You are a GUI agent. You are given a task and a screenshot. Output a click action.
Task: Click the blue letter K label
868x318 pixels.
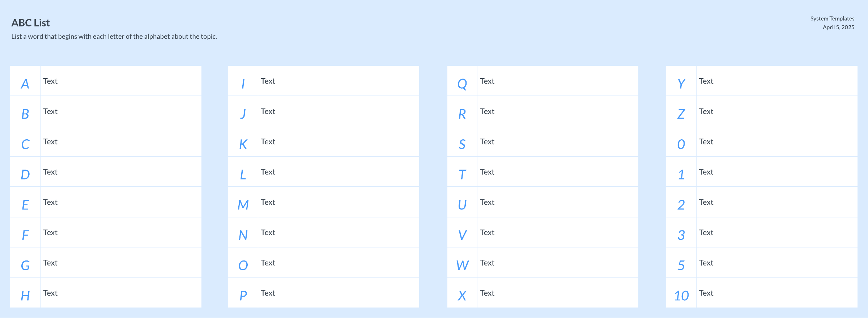pyautogui.click(x=243, y=144)
